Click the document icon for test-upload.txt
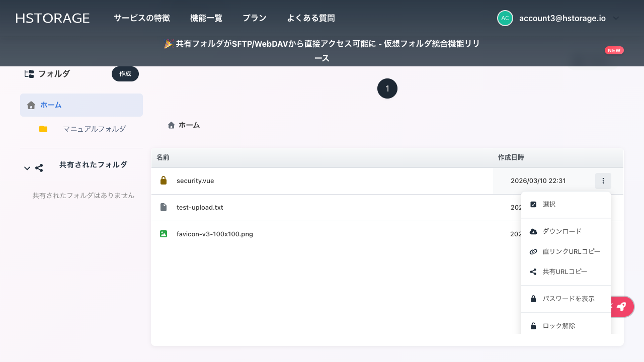The width and height of the screenshot is (644, 362). coord(163,207)
